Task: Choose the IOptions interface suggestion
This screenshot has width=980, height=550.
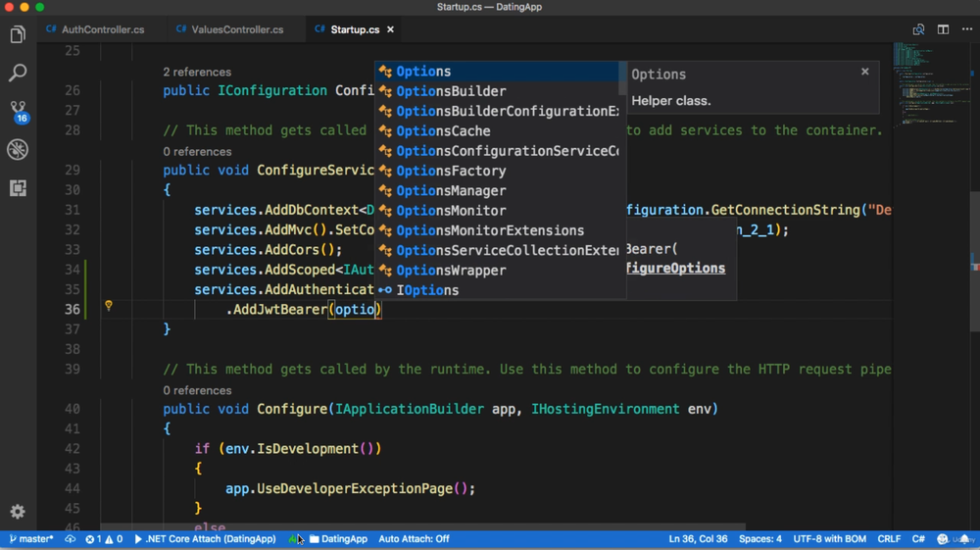Action: [497, 290]
